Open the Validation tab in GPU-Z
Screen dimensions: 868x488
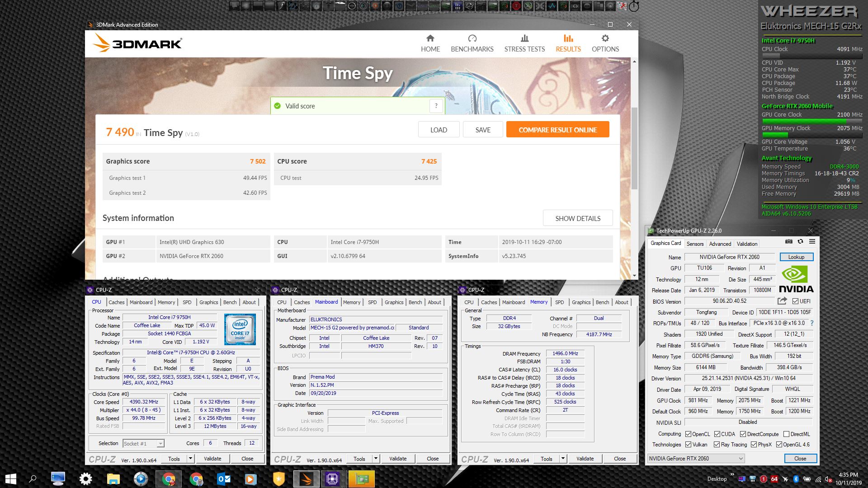point(747,244)
